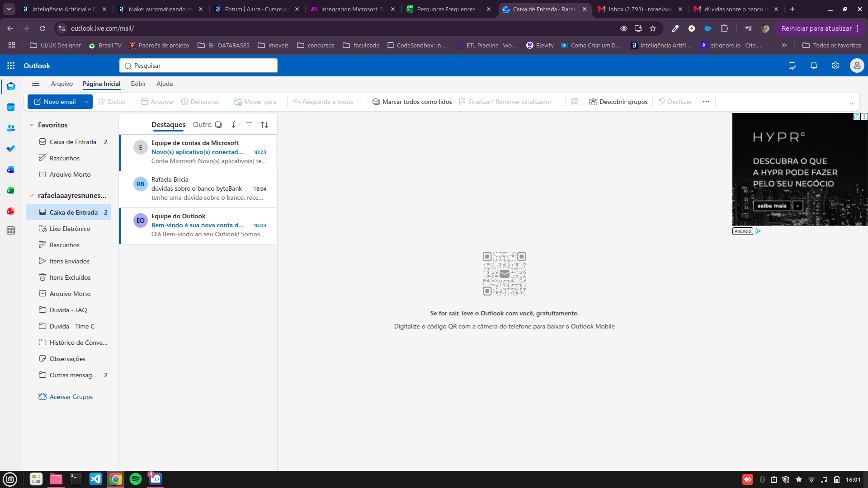
Task: Open the terminal from the taskbar
Action: tap(76, 479)
